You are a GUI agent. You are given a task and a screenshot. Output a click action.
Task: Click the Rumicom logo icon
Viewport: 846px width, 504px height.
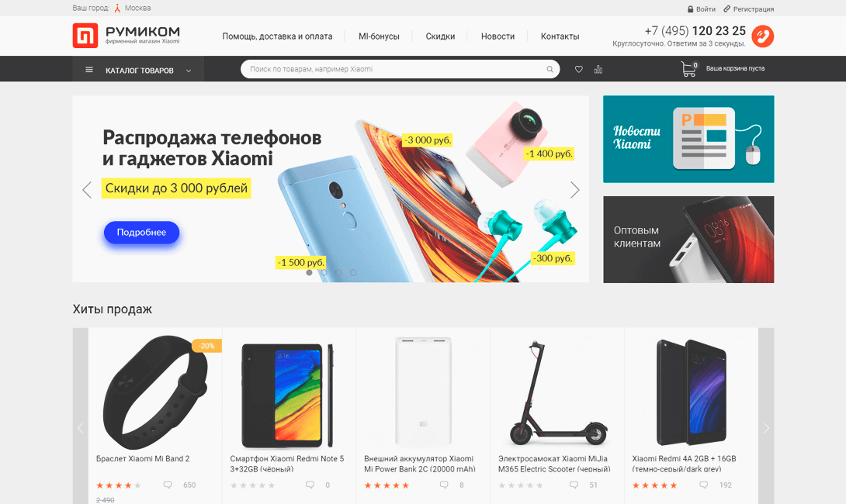(85, 36)
